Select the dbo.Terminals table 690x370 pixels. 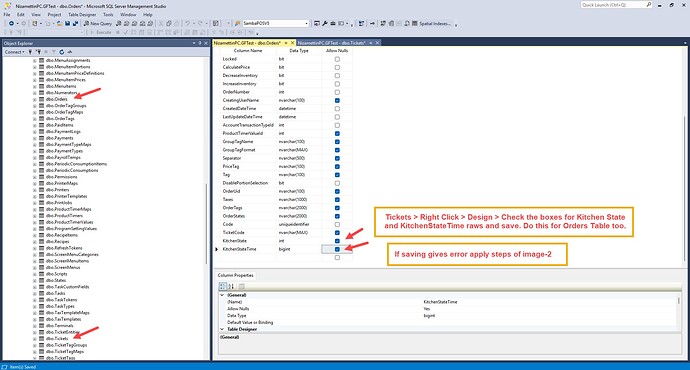tap(60, 326)
